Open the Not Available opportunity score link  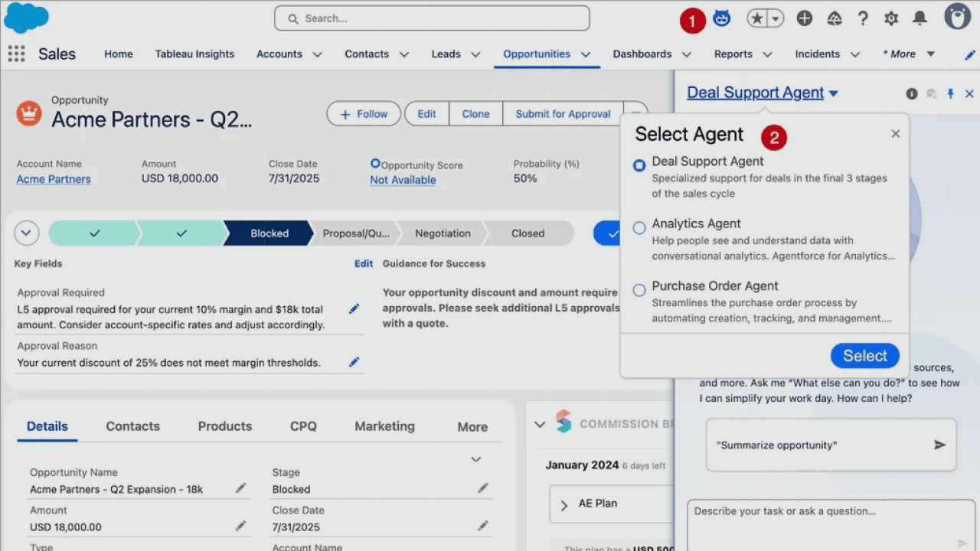[x=403, y=180]
